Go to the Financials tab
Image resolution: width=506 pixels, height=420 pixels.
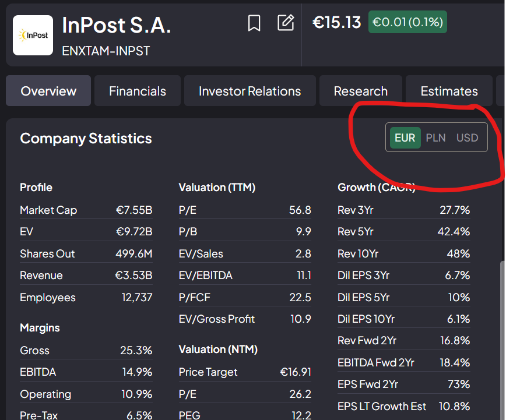[x=138, y=91]
